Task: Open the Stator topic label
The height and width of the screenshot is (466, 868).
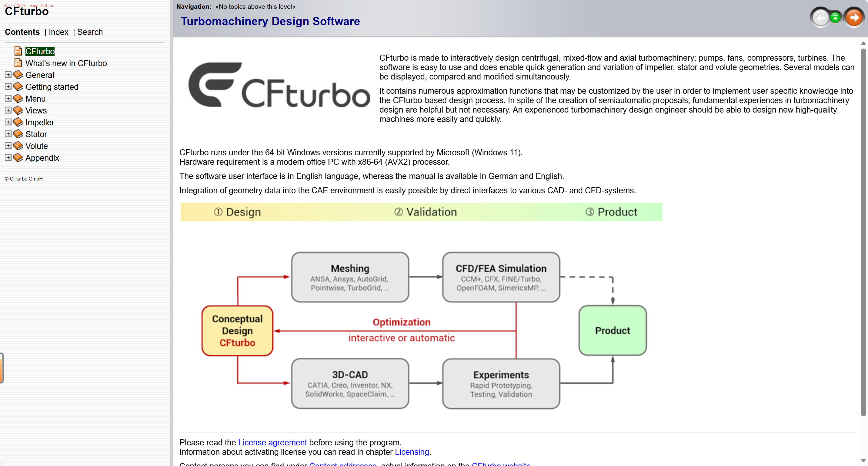Action: click(36, 134)
